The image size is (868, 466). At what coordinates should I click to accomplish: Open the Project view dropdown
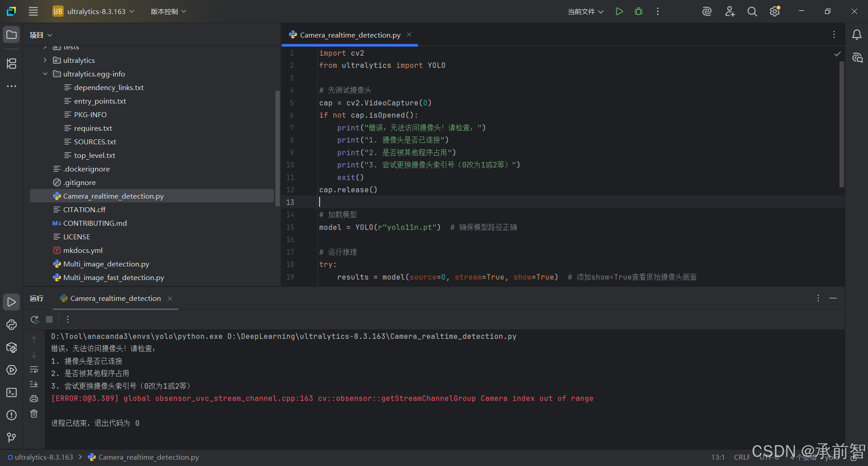(x=41, y=35)
